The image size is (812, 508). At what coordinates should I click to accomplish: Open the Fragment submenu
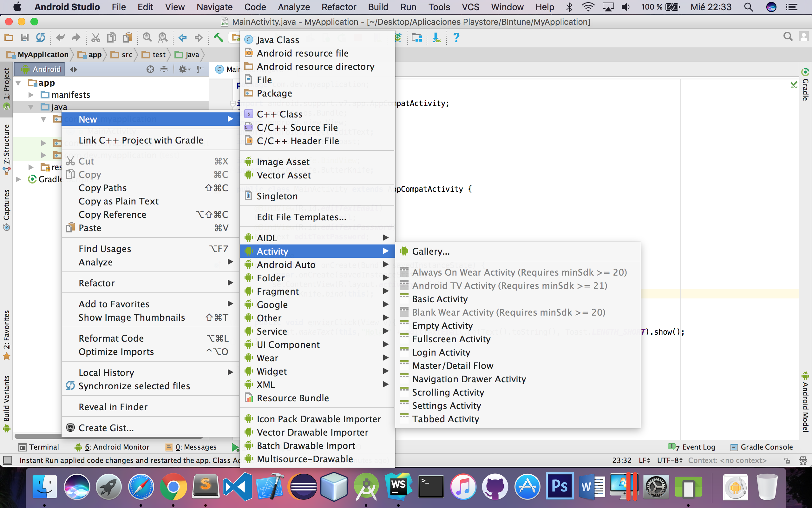[317, 291]
